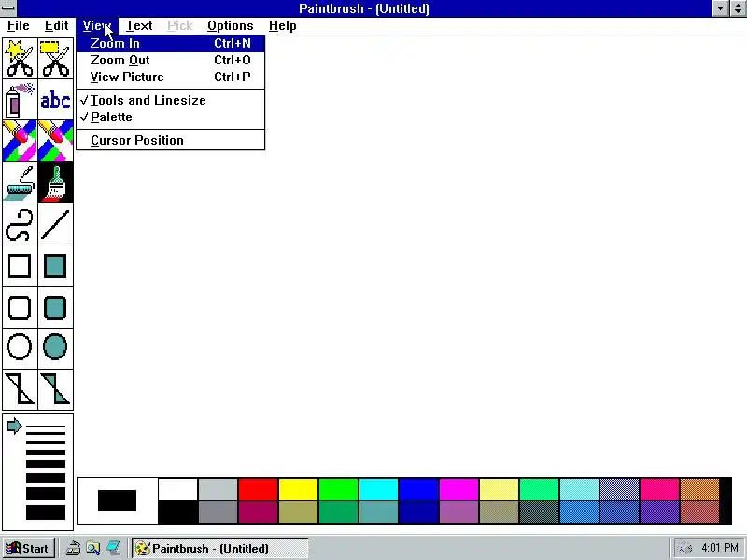This screenshot has height=560, width=747.
Task: Select the Filled Polygon tool
Action: [56, 389]
